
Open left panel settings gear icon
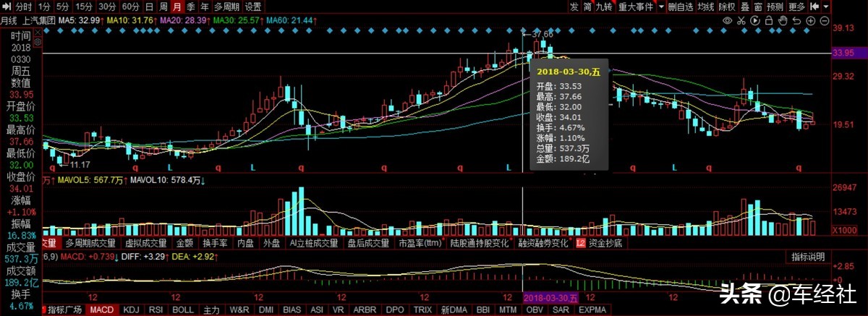[38, 42]
